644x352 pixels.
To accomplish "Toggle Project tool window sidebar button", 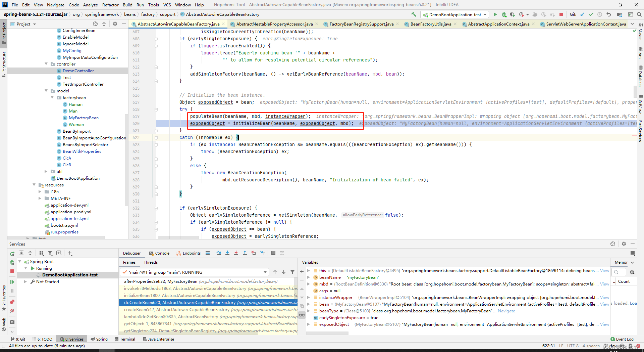I will click(4, 34).
